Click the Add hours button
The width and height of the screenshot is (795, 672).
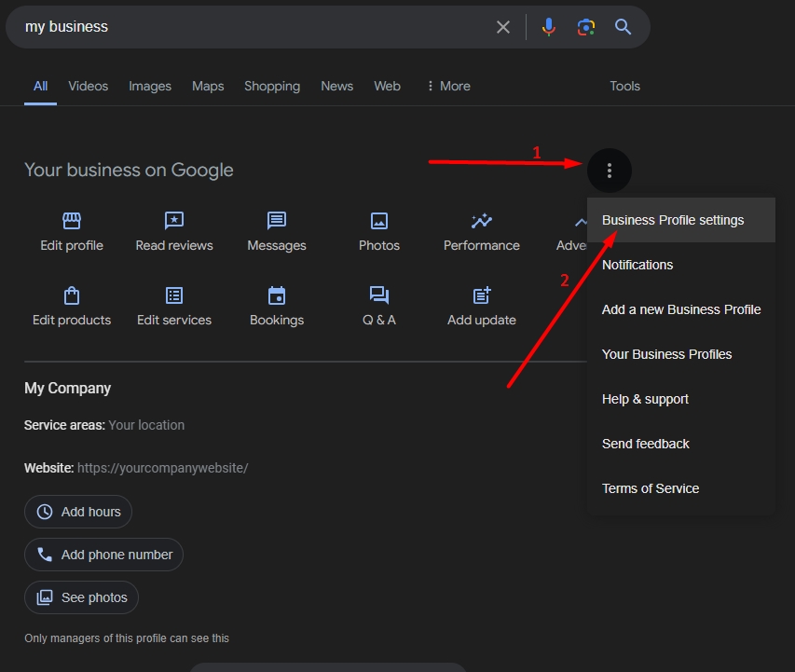point(78,512)
